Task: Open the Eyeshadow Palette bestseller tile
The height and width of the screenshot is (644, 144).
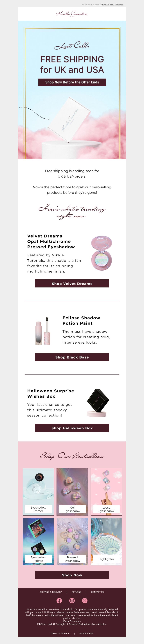Action: pyautogui.click(x=38, y=541)
